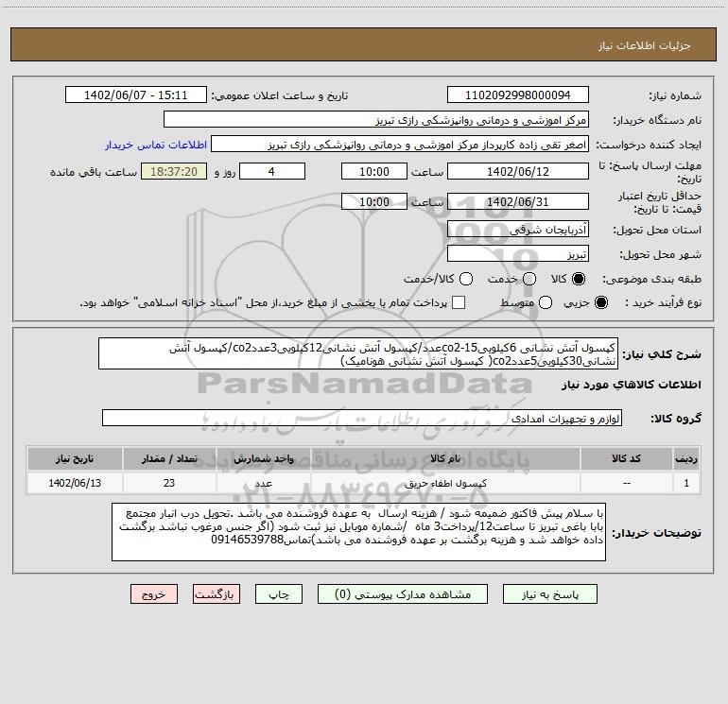Click the row number cell 1
The width and height of the screenshot is (728, 704).
coord(686,483)
